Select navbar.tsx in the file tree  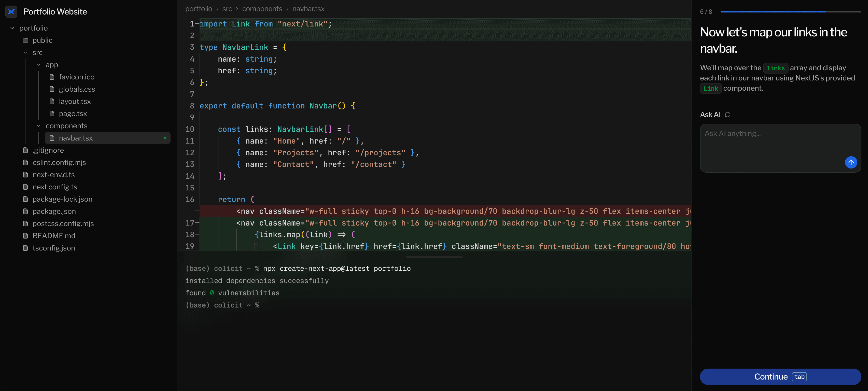(107, 138)
